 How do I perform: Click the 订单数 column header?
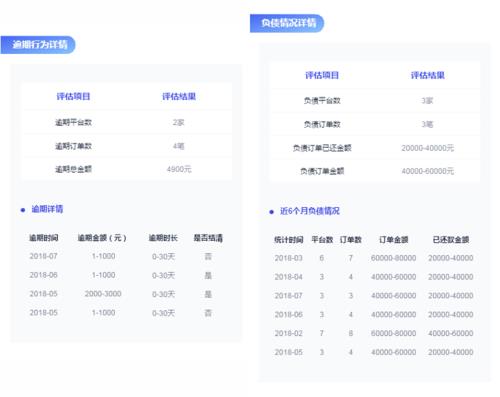(351, 240)
